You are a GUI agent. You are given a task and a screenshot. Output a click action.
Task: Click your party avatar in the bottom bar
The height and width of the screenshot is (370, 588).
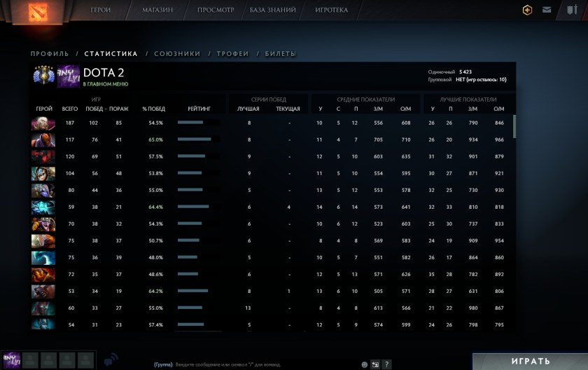click(x=11, y=360)
